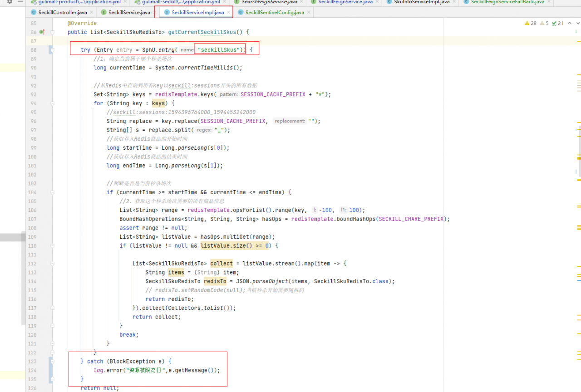
Task: Click SECKILL_CHARE_PREFIX constant on line 107
Action: (411, 219)
